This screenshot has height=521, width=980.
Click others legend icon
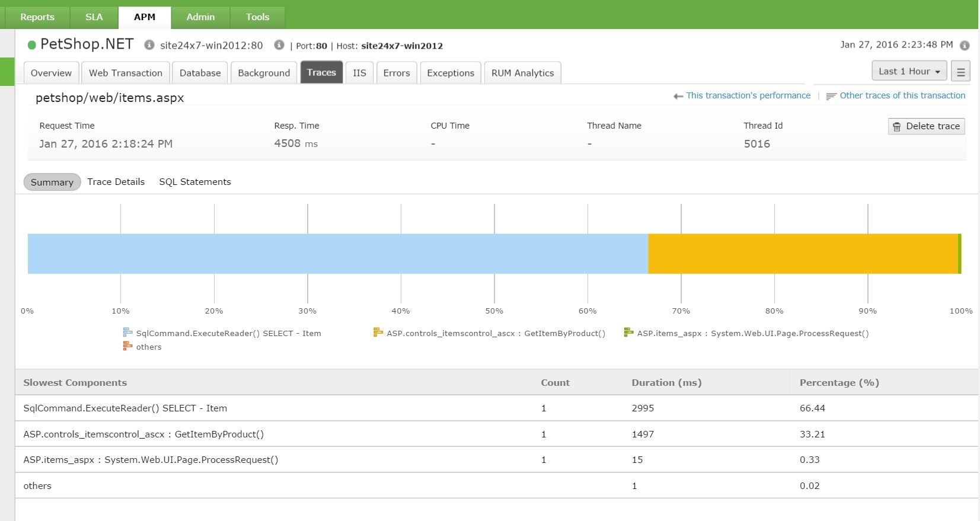pos(127,346)
